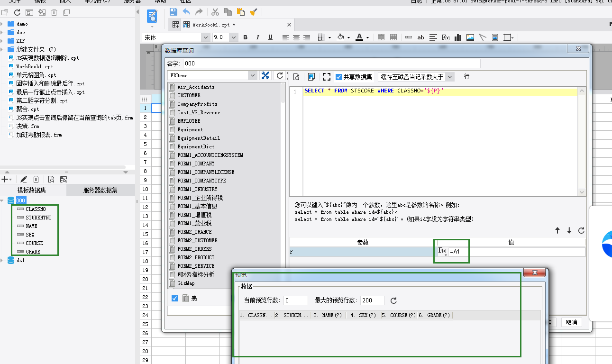The width and height of the screenshot is (612, 364).
Task: Click the fullscreen editor icon in query toolbar
Action: click(326, 77)
